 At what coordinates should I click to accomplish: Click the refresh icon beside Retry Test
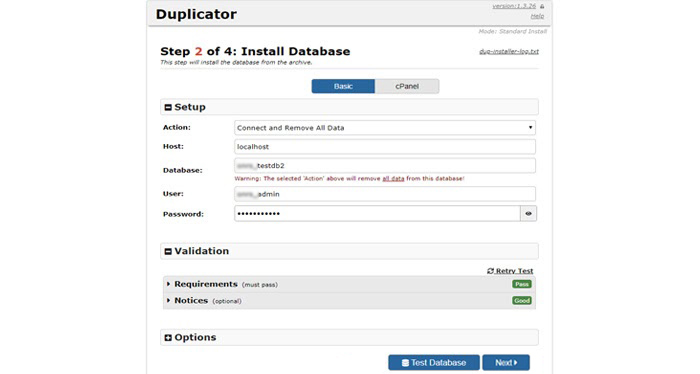tap(490, 271)
